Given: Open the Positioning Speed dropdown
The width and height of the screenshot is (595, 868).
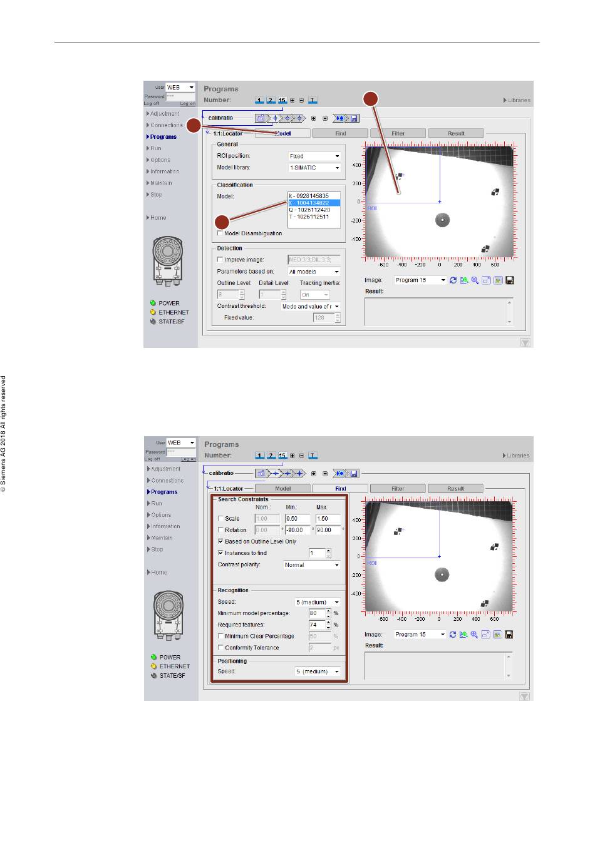Looking at the screenshot, I should pyautogui.click(x=318, y=671).
